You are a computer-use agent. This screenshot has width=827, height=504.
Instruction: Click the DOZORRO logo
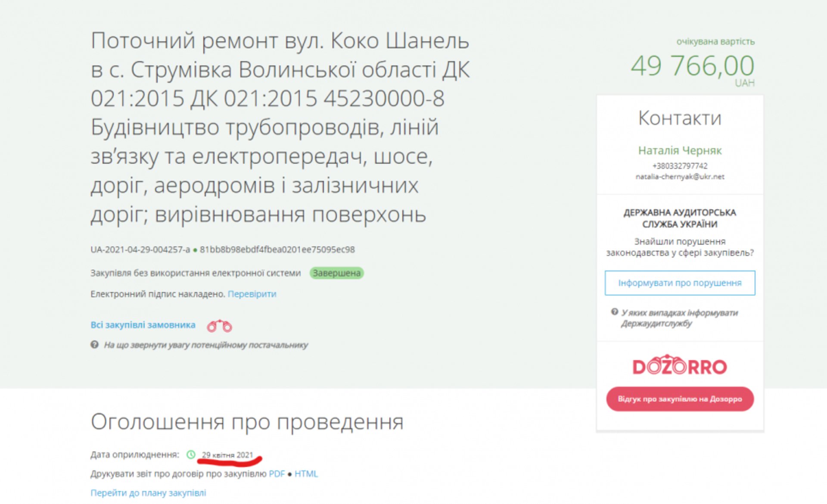pyautogui.click(x=680, y=365)
